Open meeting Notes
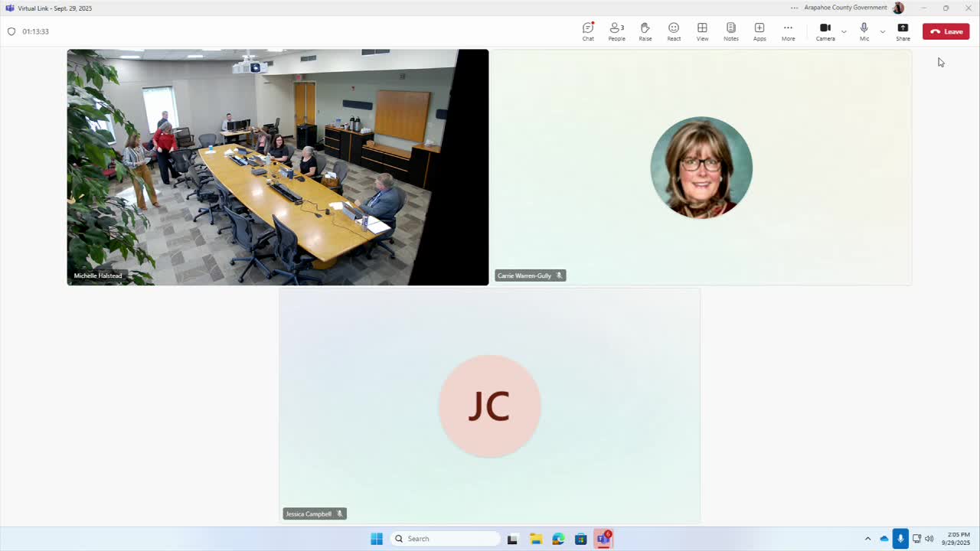The width and height of the screenshot is (980, 551). pos(730,31)
